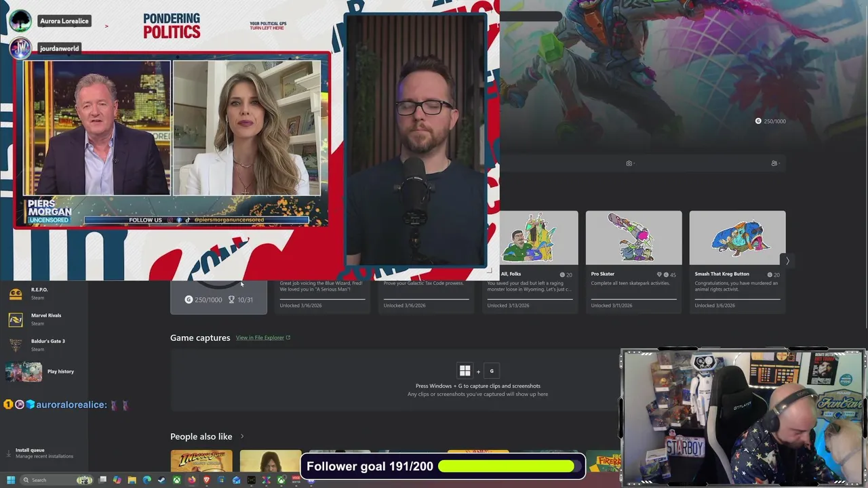Open Task View in the taskbar
868x488 pixels.
point(102,480)
